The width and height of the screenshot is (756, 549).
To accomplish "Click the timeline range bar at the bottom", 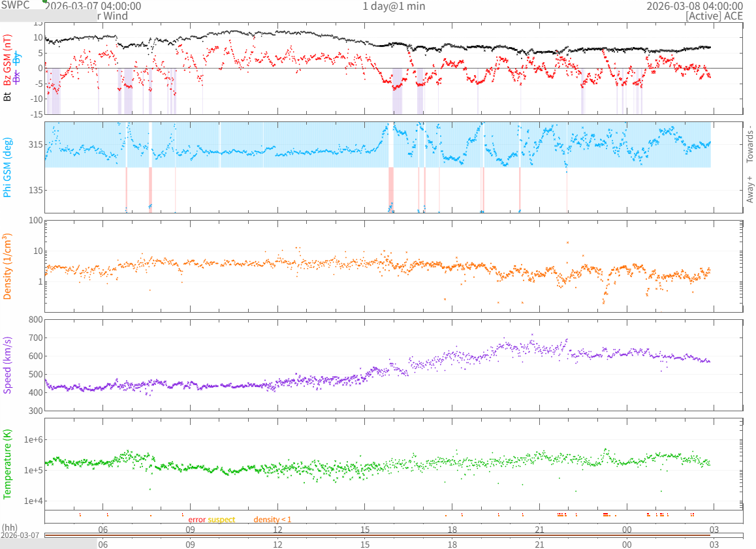I will 377,535.
